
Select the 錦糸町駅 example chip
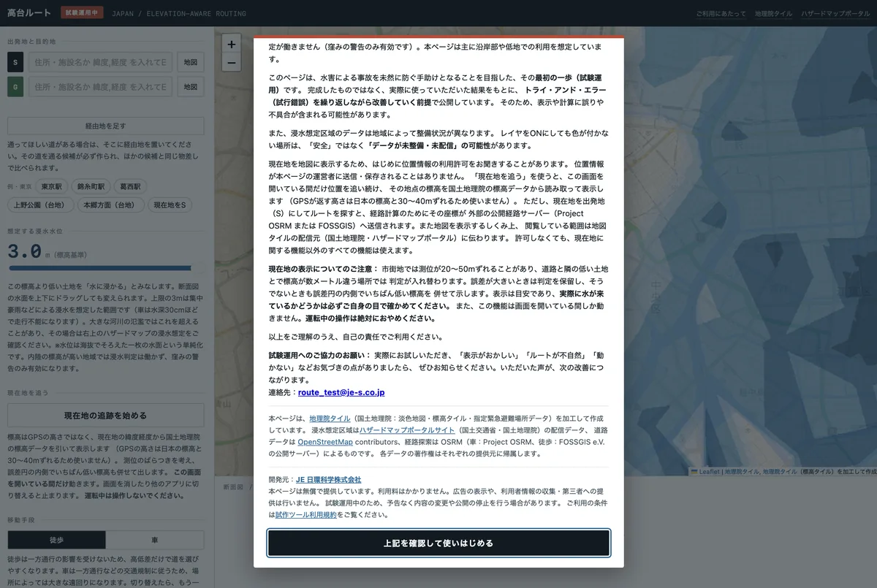(91, 186)
